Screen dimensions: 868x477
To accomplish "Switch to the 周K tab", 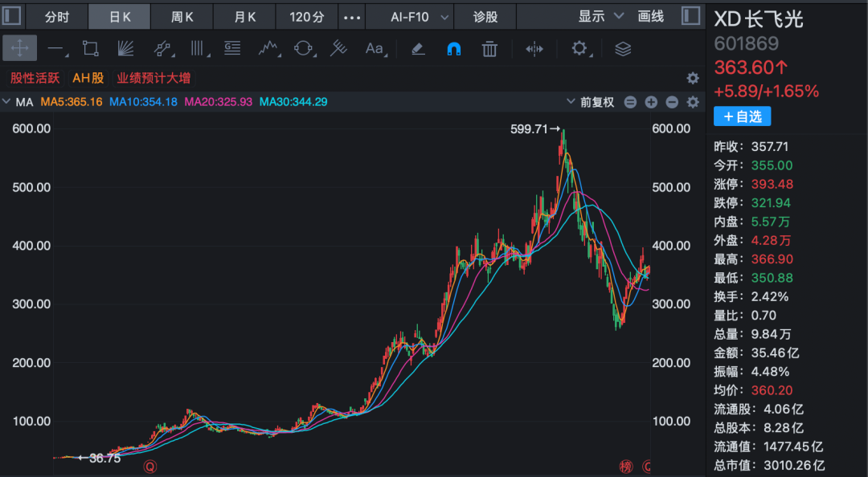I will click(182, 17).
